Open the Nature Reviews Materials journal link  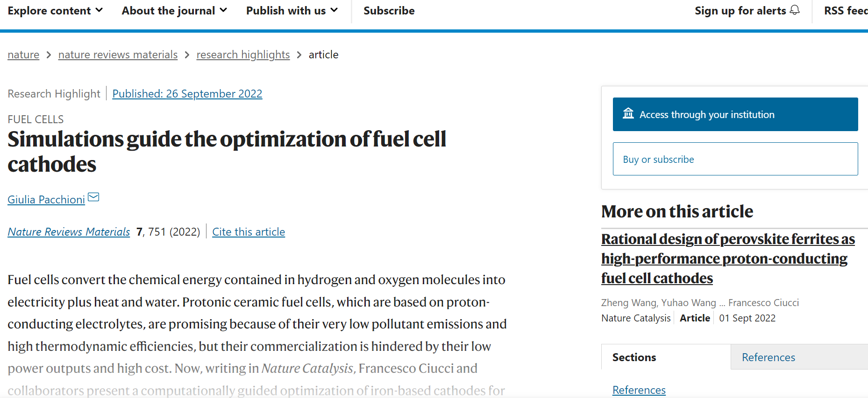click(69, 232)
